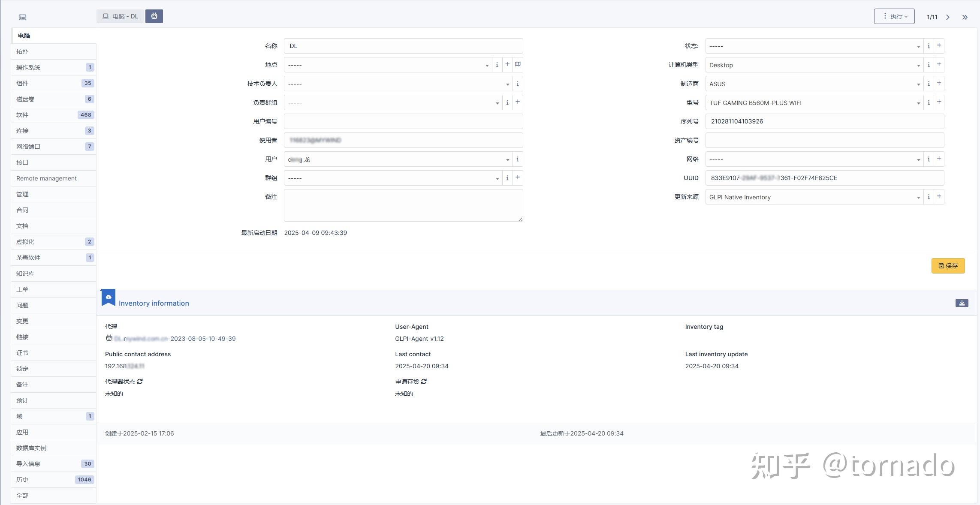The width and height of the screenshot is (980, 505).
Task: Add a new 制造商 with the plus icon
Action: coord(939,84)
